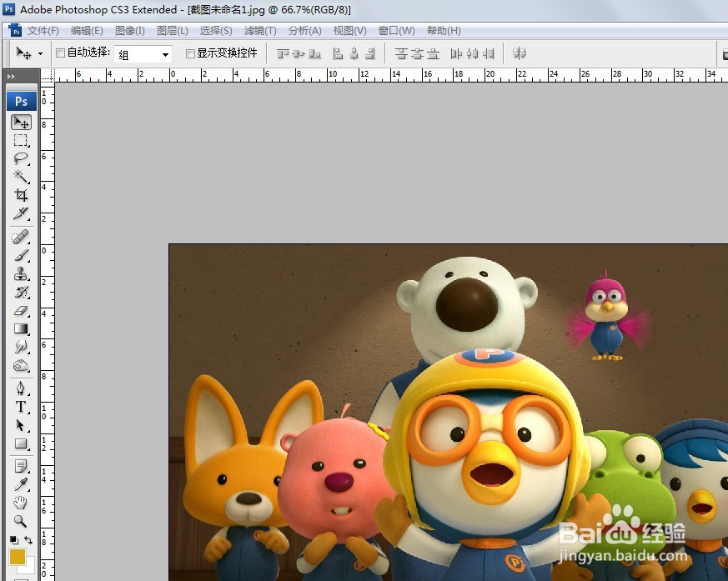The width and height of the screenshot is (728, 581).
Task: Select the Slice tool
Action: [x=22, y=213]
